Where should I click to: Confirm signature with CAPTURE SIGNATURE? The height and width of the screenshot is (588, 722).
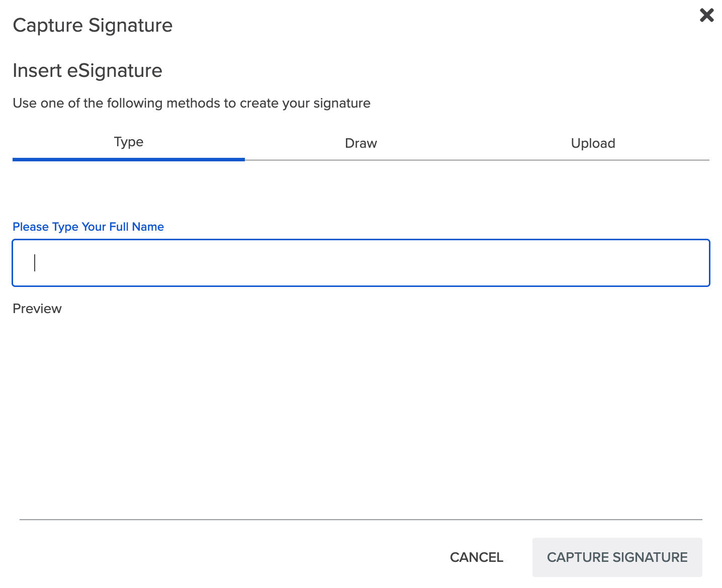coord(617,557)
